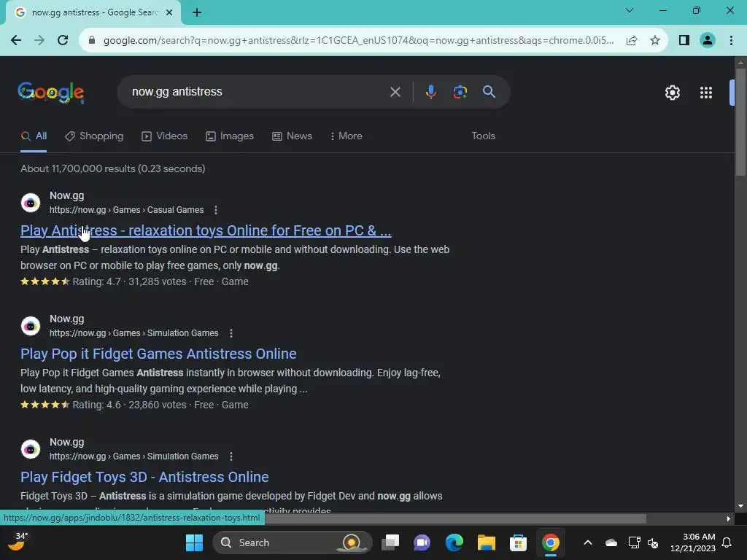Open the Chrome three-dot menu
The height and width of the screenshot is (560, 747).
pos(731,40)
